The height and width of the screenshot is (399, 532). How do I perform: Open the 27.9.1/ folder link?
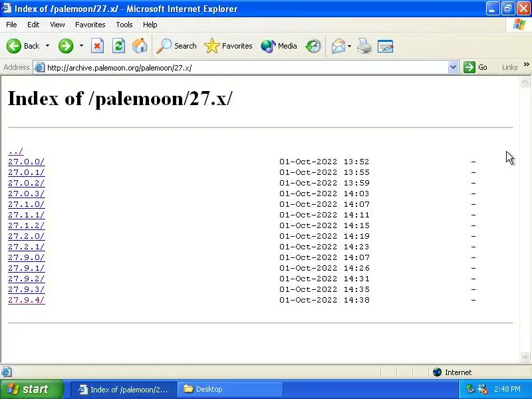pos(27,268)
